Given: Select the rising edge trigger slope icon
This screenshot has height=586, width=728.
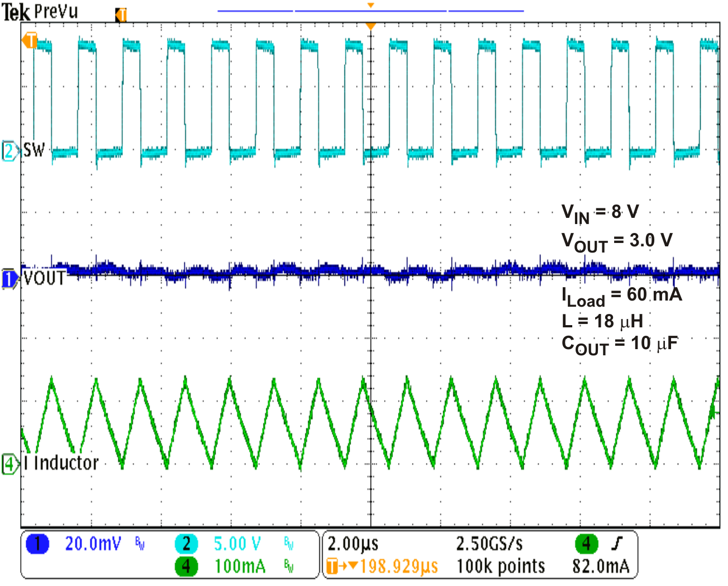Looking at the screenshot, I should (617, 543).
